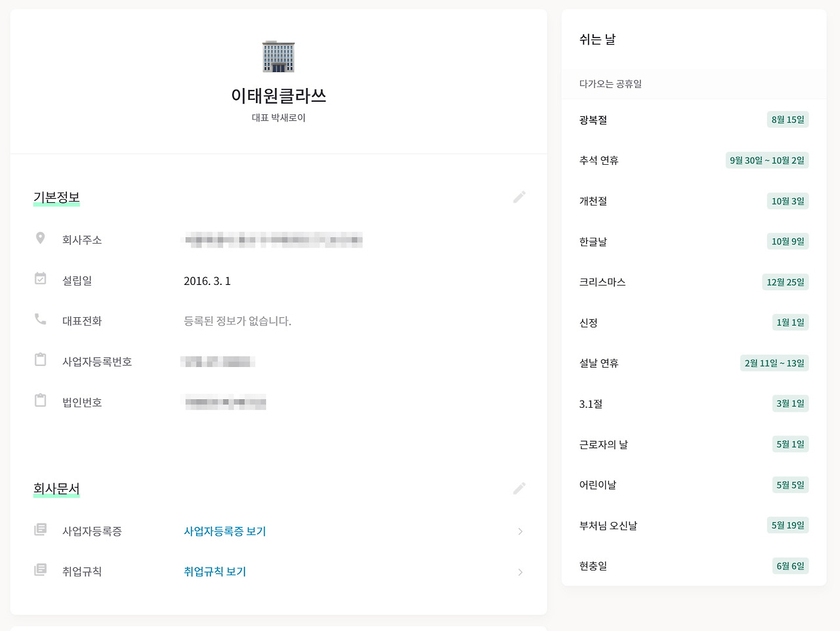Click the 취업규칙 row label
Image resolution: width=840 pixels, height=631 pixels.
(x=82, y=572)
